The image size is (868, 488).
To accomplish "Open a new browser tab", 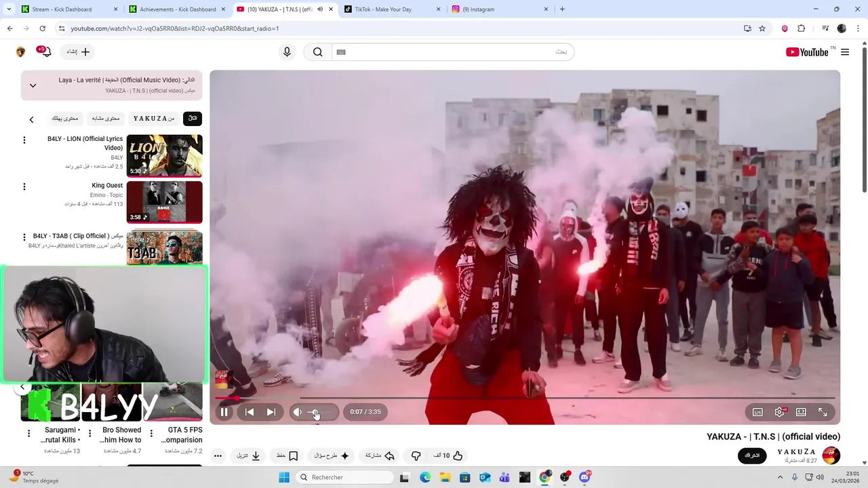I will (x=562, y=9).
